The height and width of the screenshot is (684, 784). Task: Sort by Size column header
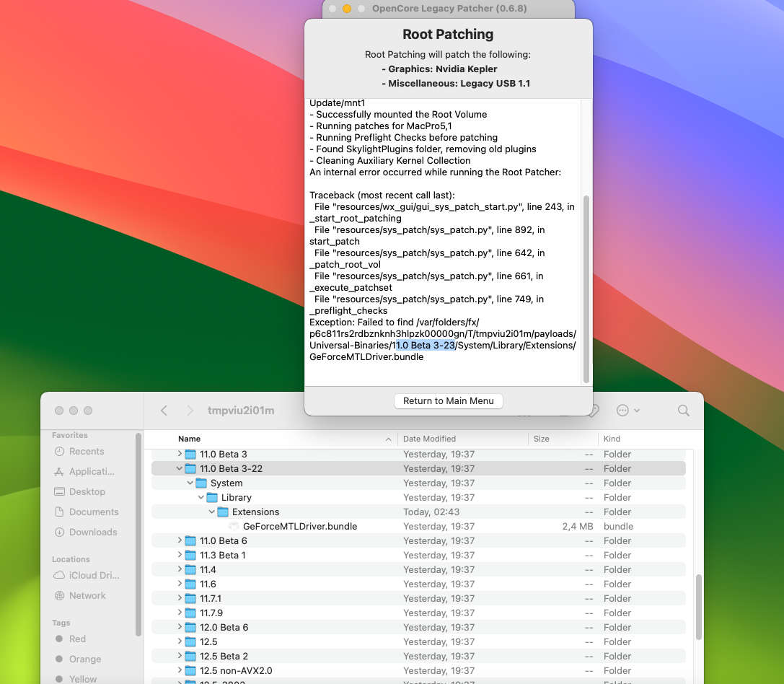[541, 439]
